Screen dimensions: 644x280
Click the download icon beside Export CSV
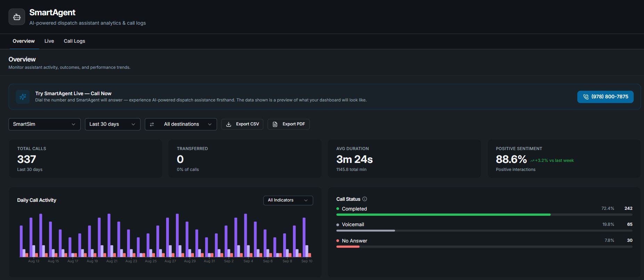tap(229, 124)
